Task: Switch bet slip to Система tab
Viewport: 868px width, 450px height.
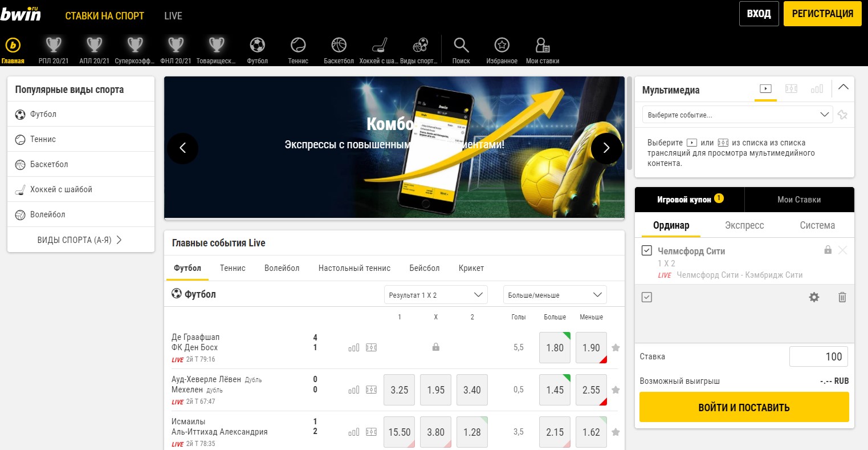Action: click(x=817, y=225)
